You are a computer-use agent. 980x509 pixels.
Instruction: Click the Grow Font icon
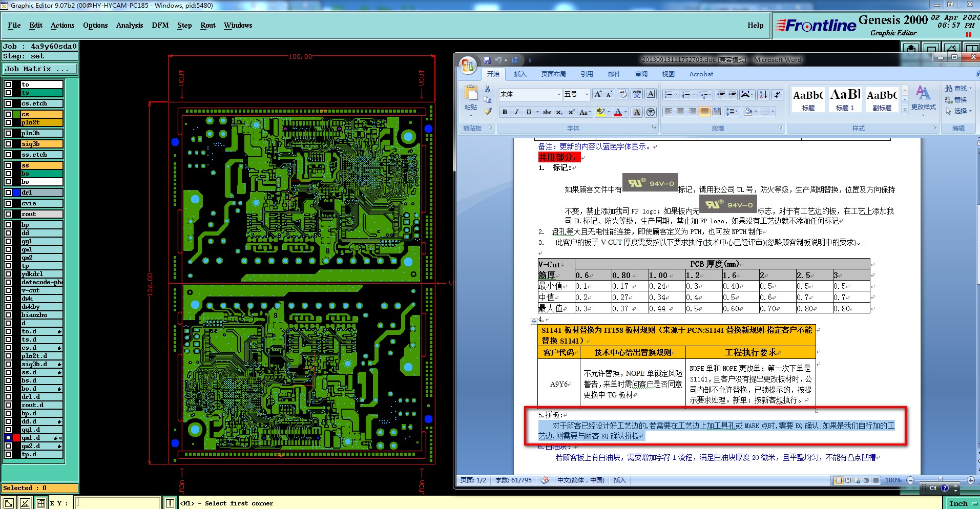[x=598, y=94]
